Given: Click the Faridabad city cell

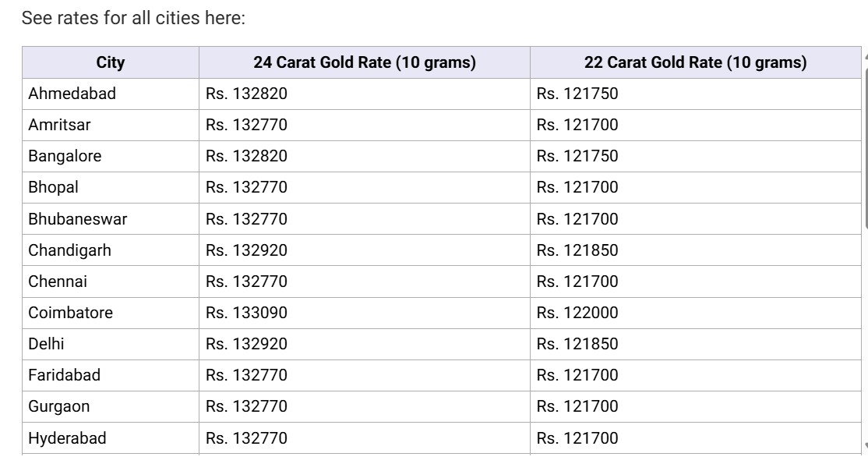Looking at the screenshot, I should [x=65, y=375].
